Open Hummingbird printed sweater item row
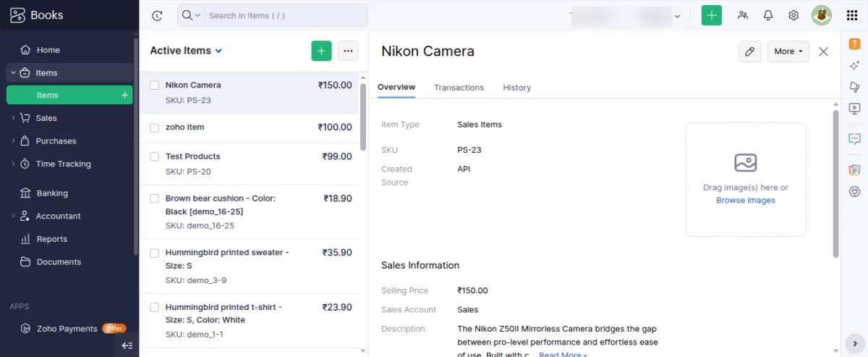868x357 pixels. pyautogui.click(x=250, y=266)
